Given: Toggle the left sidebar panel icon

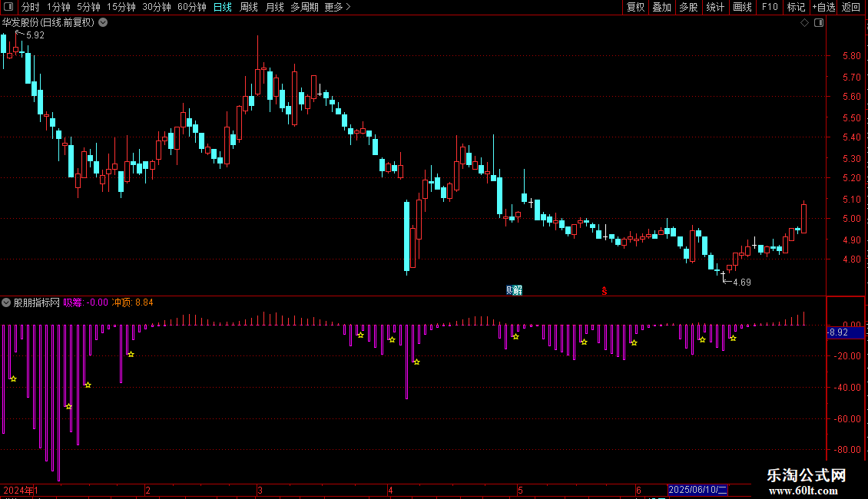Looking at the screenshot, I should click(x=8, y=7).
